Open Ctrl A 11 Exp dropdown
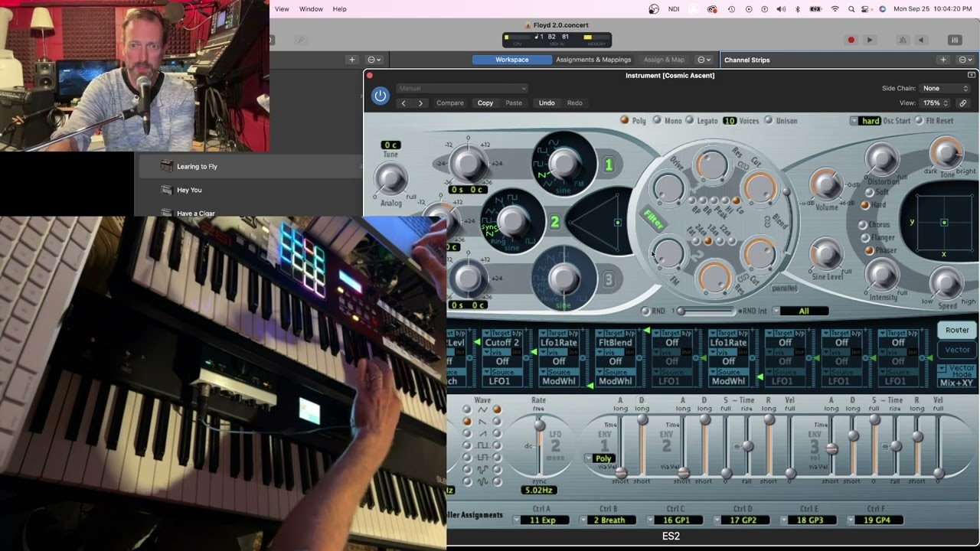This screenshot has width=980, height=551. pos(541,520)
